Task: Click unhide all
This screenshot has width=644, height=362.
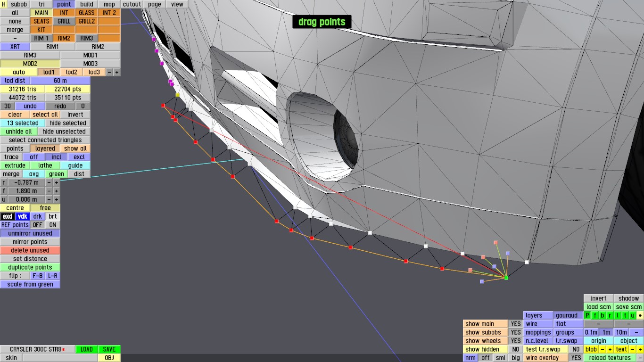Action: click(19, 132)
